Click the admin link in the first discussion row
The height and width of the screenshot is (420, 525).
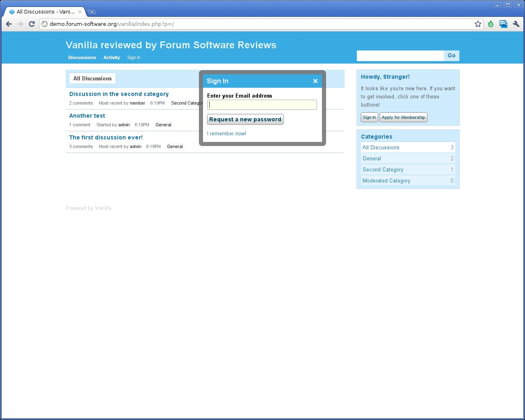coord(135,146)
